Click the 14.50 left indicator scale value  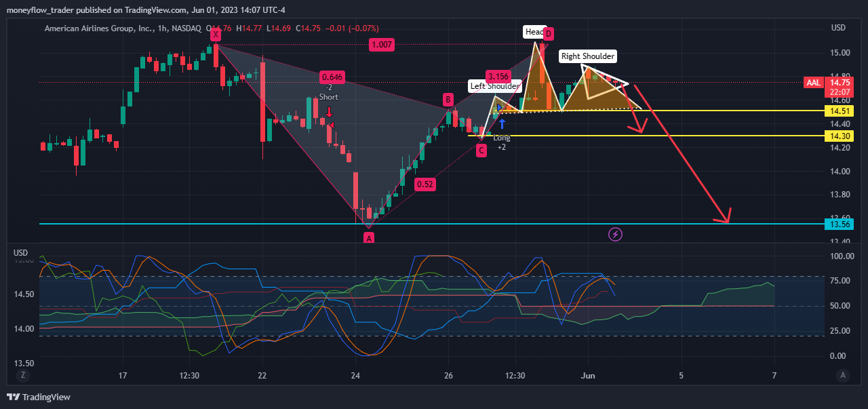click(22, 294)
